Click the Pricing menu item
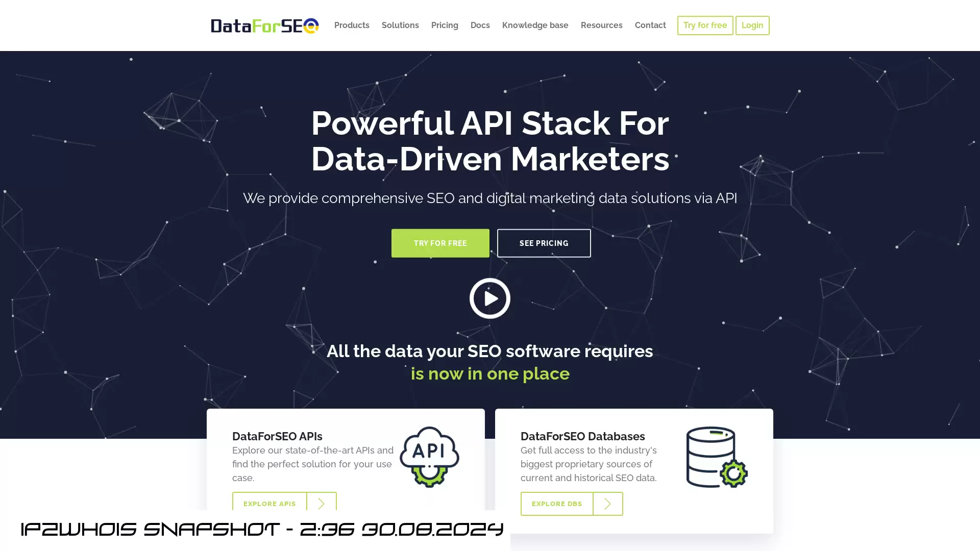The image size is (980, 551). [x=444, y=26]
